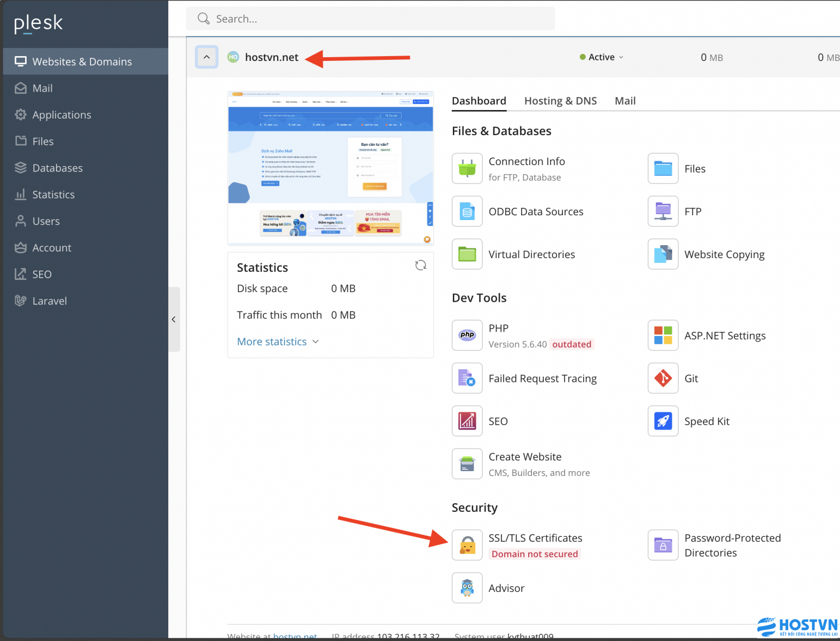Click the Git link
The image size is (840, 641).
click(692, 378)
